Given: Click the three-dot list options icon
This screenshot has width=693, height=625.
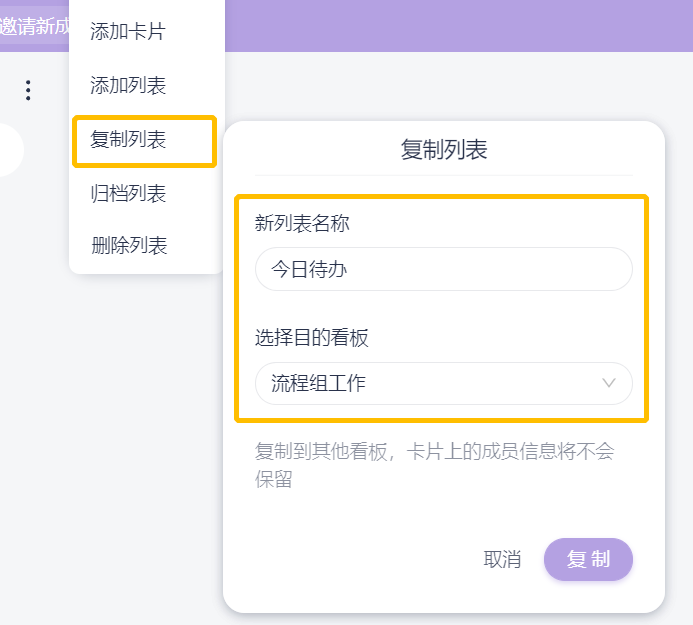Looking at the screenshot, I should tap(28, 91).
